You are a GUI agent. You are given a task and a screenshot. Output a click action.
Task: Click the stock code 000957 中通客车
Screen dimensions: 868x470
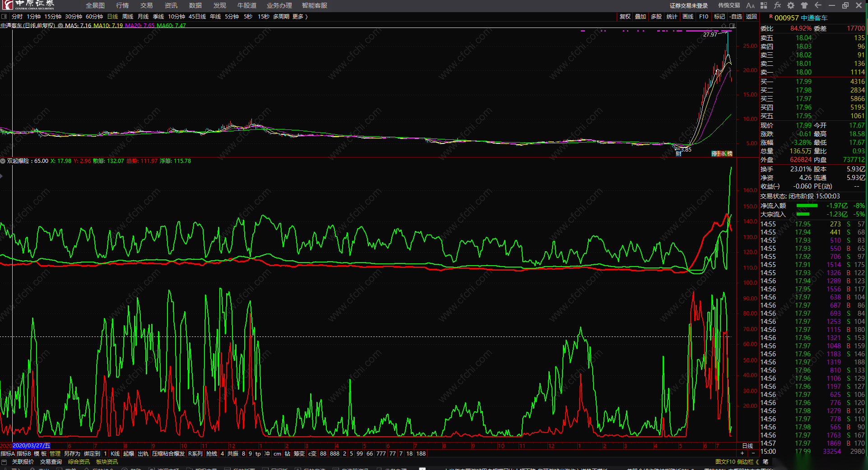801,18
